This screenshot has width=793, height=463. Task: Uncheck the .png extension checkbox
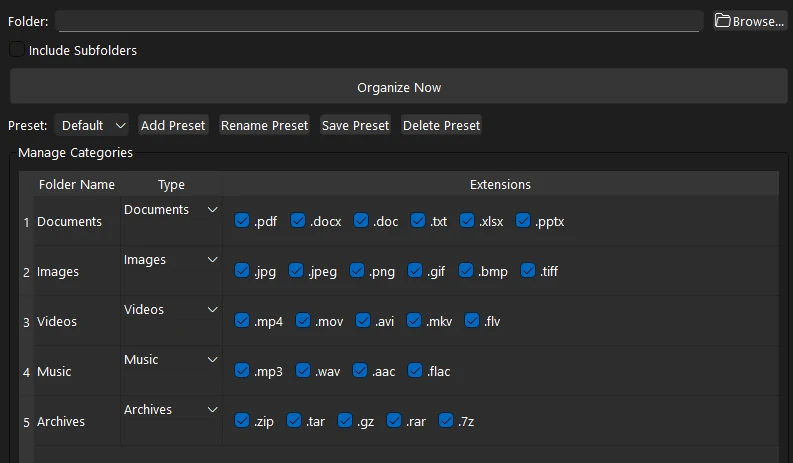[357, 271]
